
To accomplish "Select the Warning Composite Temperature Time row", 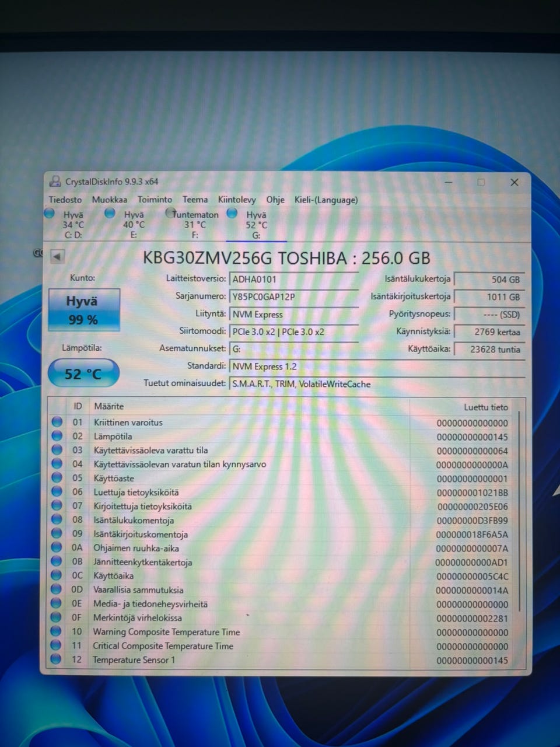I will (x=282, y=631).
